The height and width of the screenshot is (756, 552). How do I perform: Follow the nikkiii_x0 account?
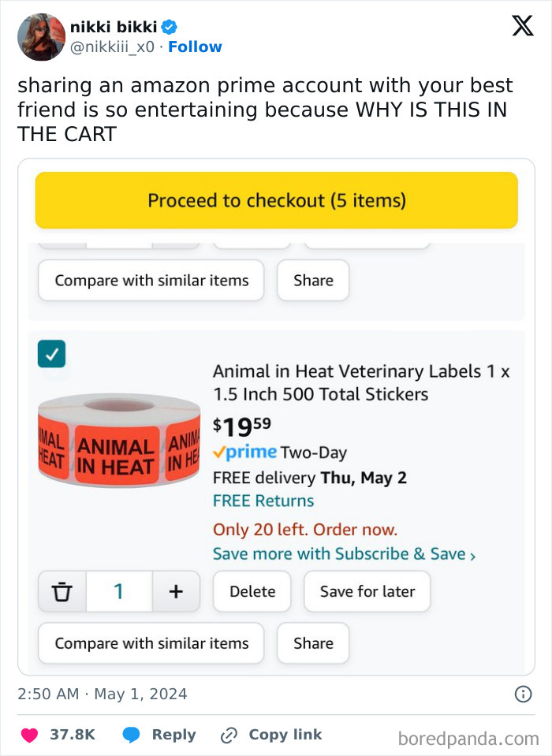195,47
